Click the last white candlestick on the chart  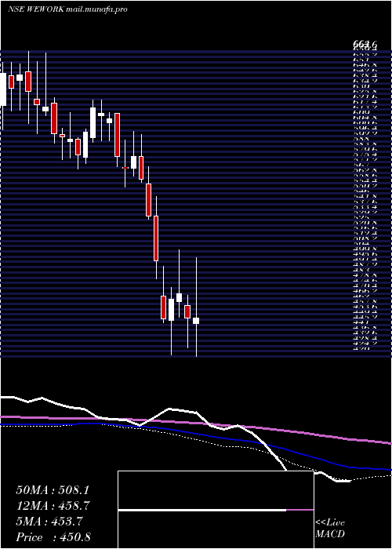196,321
